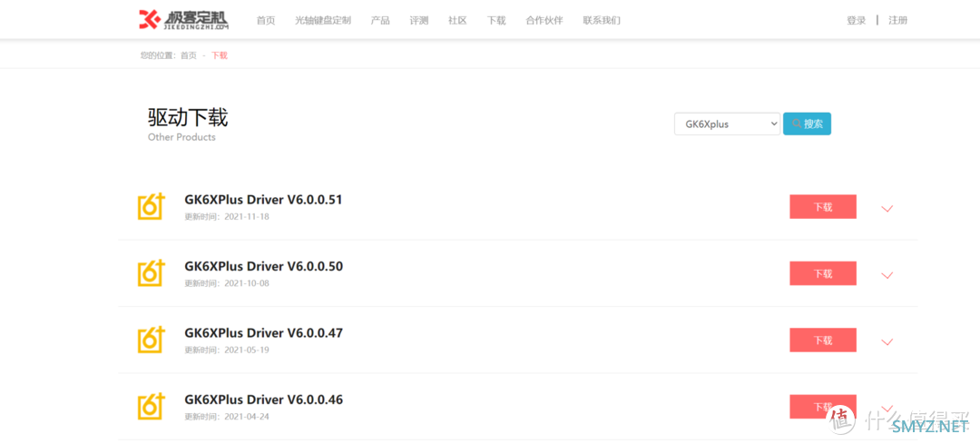Click the Other Products subtitle

click(x=181, y=137)
